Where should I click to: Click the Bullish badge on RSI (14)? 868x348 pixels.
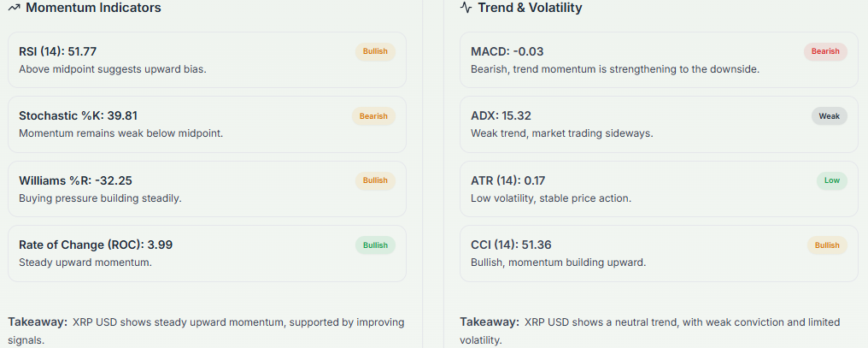(375, 51)
